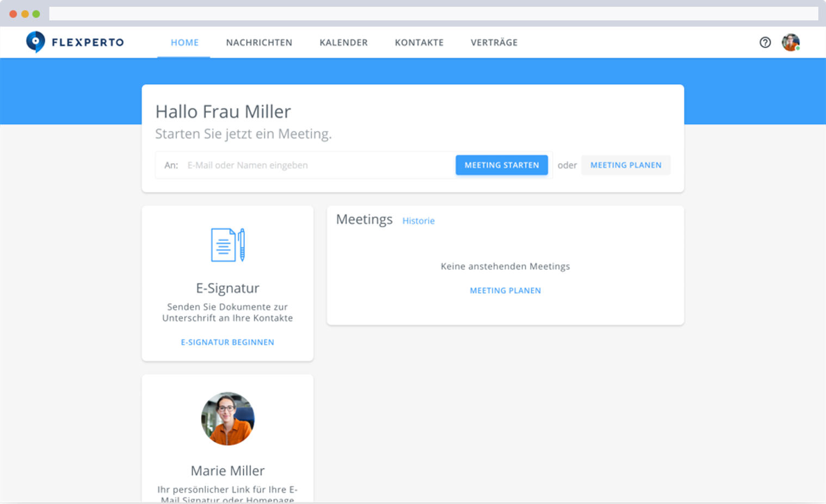Click Meeting Planen under 'Keine anstehenden Meetings'
The height and width of the screenshot is (504, 826).
tap(505, 290)
